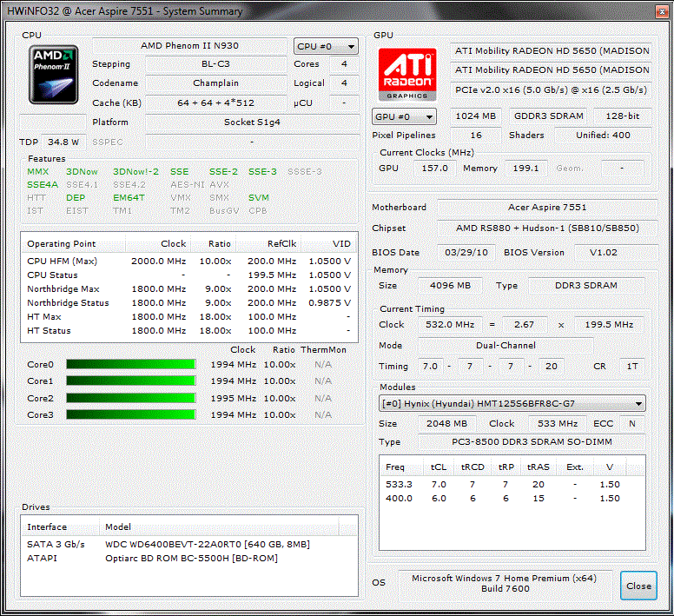The image size is (674, 616).
Task: Click the AMD RS880 + Hudson-1 chipset field
Action: pos(547,229)
